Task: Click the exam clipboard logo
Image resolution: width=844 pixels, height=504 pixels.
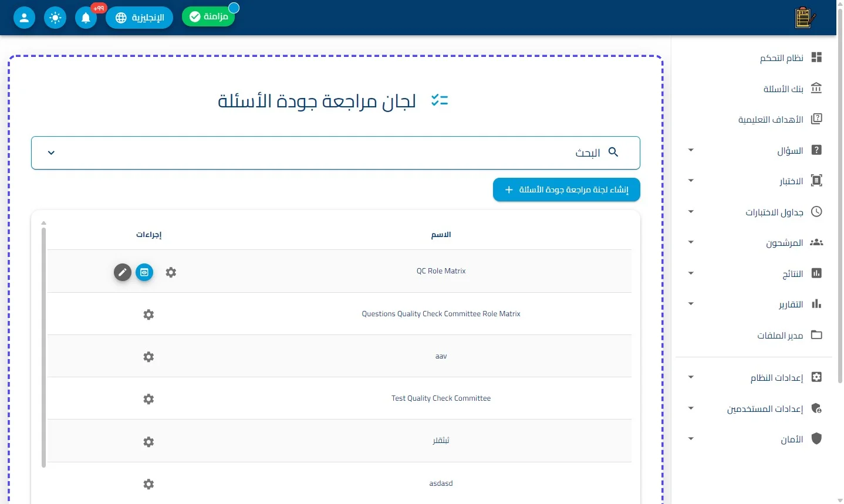Action: (x=805, y=18)
